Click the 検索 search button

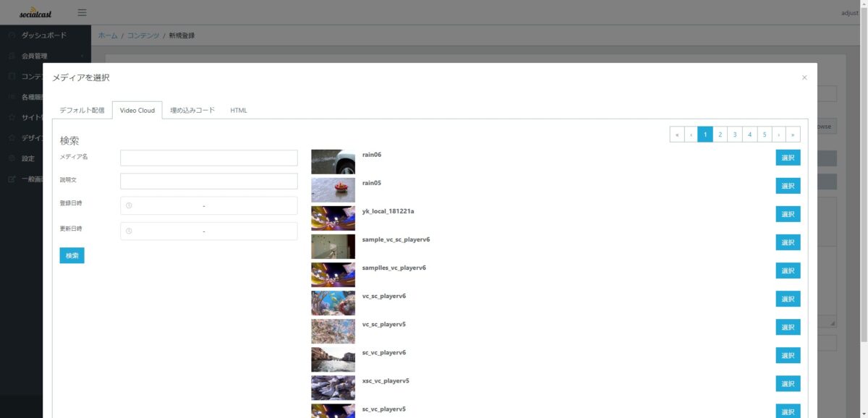tap(72, 255)
